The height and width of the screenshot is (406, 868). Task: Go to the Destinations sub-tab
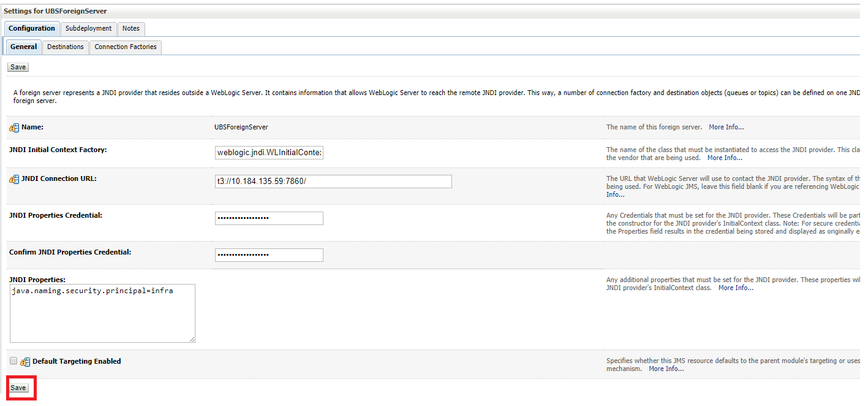coord(66,47)
